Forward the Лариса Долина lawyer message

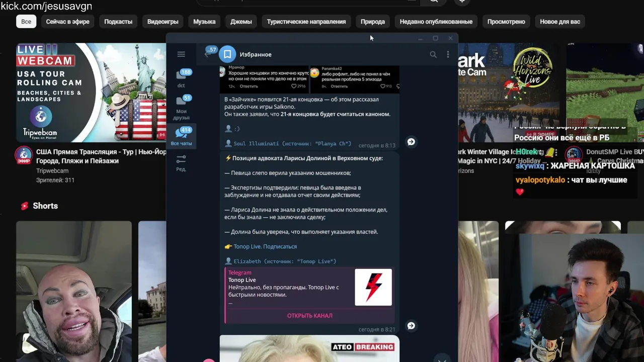(411, 326)
